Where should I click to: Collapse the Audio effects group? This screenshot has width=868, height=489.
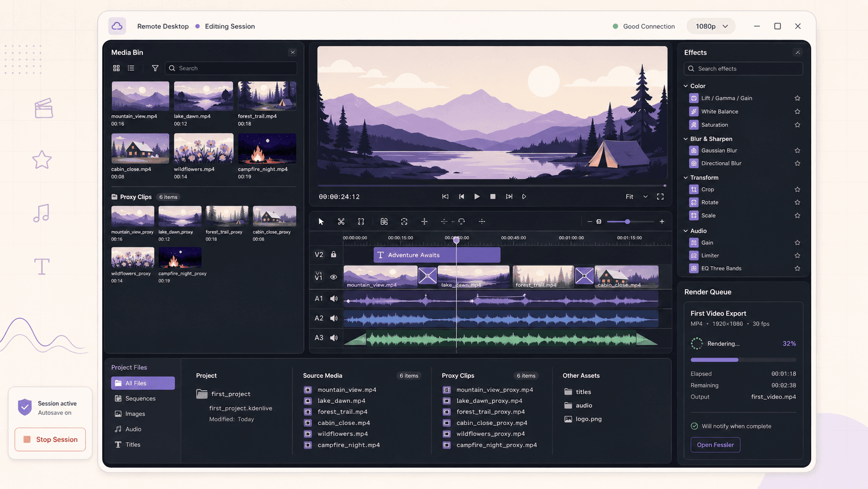pyautogui.click(x=686, y=231)
